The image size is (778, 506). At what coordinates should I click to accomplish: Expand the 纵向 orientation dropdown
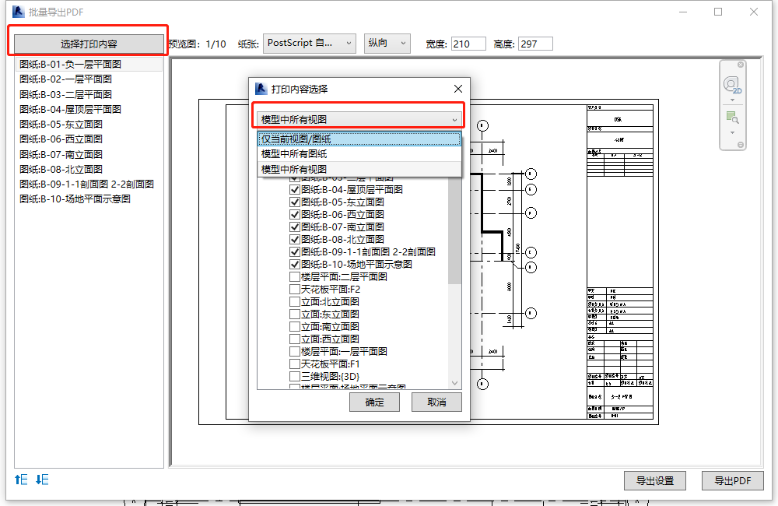(387, 43)
